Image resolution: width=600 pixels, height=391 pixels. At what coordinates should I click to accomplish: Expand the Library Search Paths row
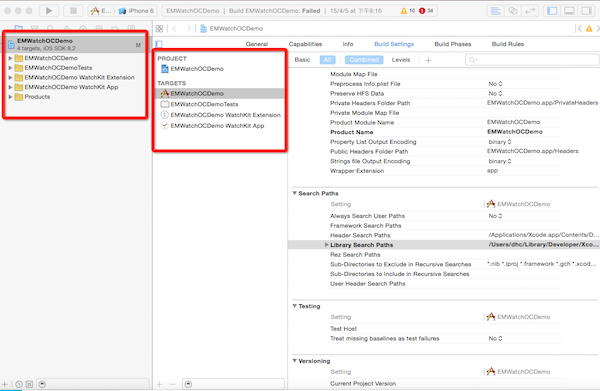(326, 244)
